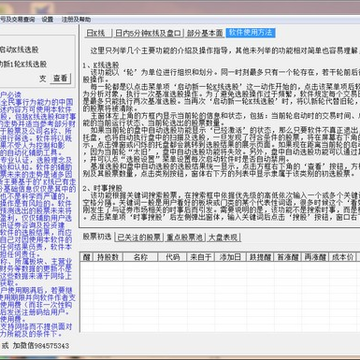The height and width of the screenshot is (360, 360).
Task: Click the 添加日 column header
Action: 230,257
